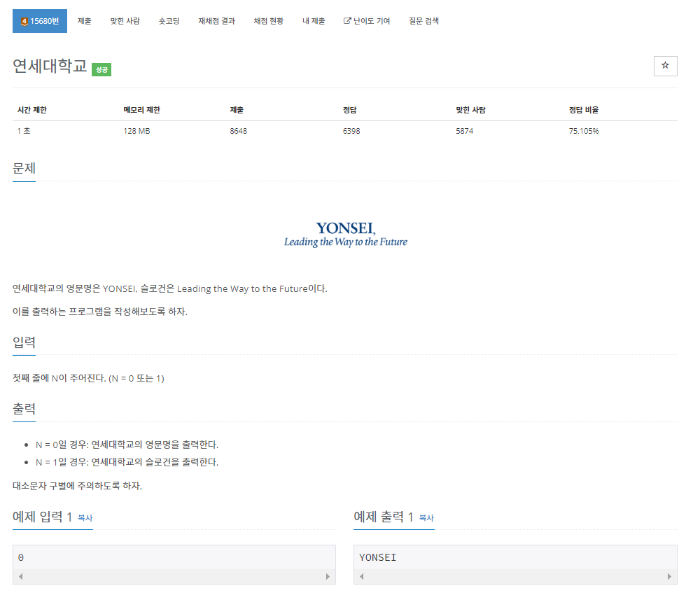
Task: Click the 128 MB memory limit value
Action: tap(136, 131)
